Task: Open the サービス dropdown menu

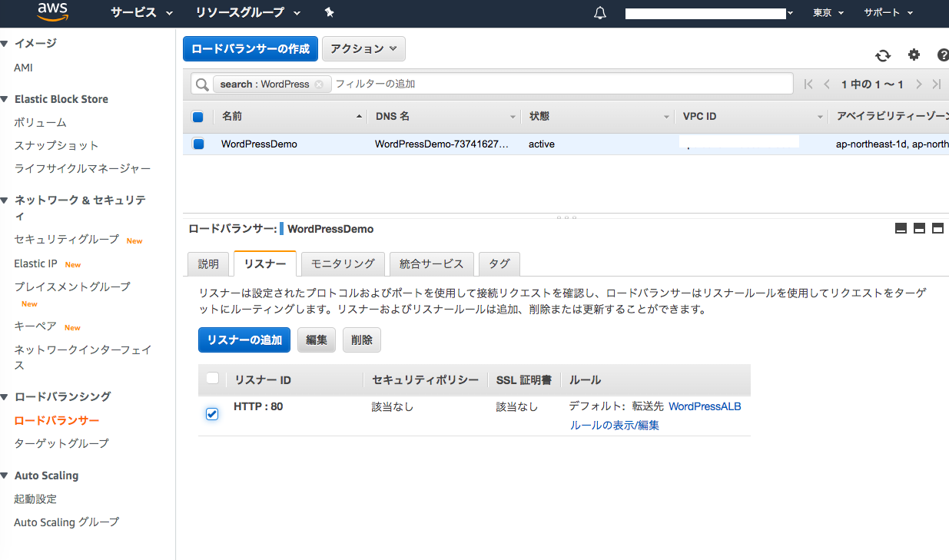Action: pyautogui.click(x=141, y=12)
